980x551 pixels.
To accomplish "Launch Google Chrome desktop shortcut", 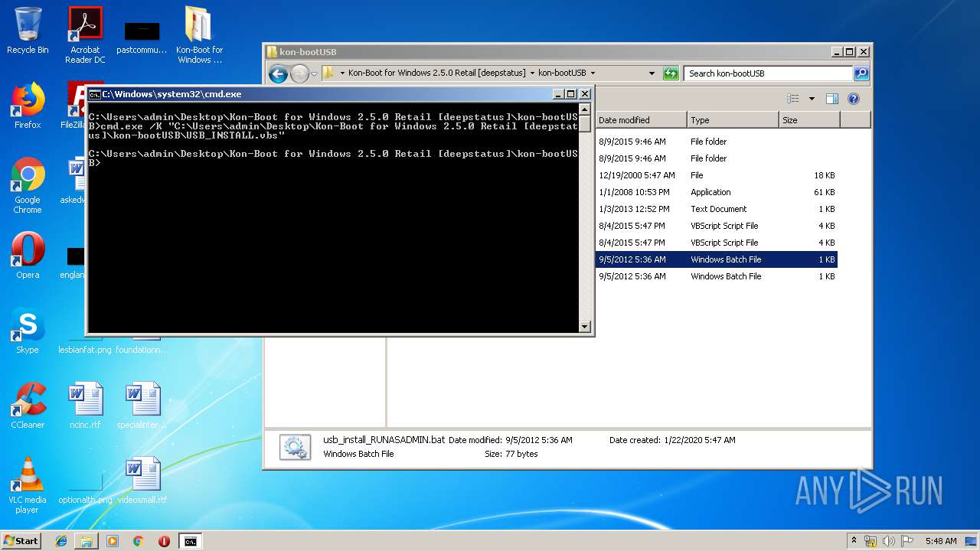I will pyautogui.click(x=28, y=186).
